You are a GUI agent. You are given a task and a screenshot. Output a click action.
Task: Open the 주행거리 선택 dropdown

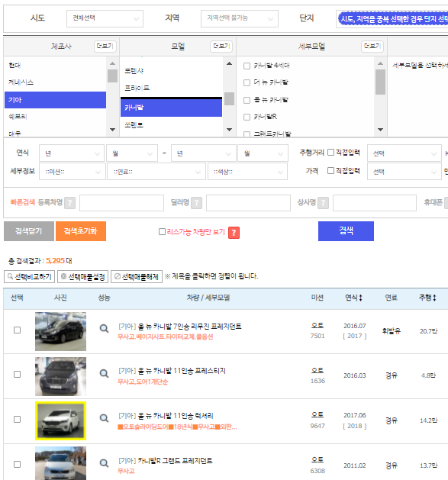(404, 153)
